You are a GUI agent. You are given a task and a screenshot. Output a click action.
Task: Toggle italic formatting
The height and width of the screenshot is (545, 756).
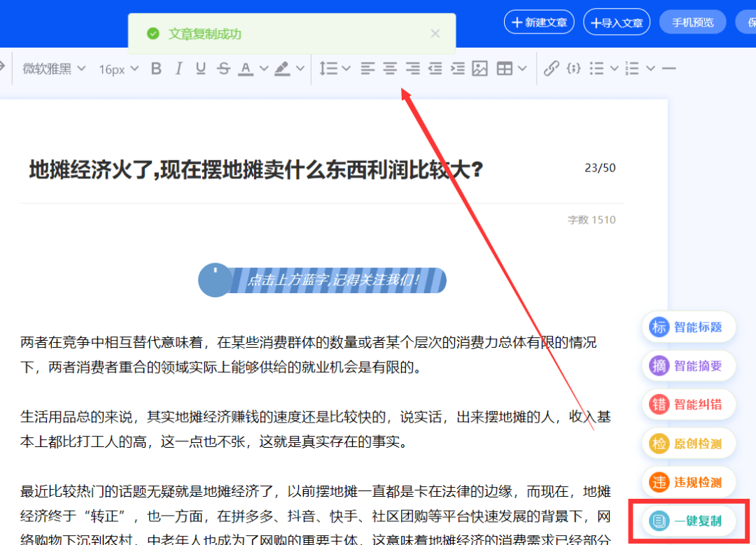(x=178, y=69)
